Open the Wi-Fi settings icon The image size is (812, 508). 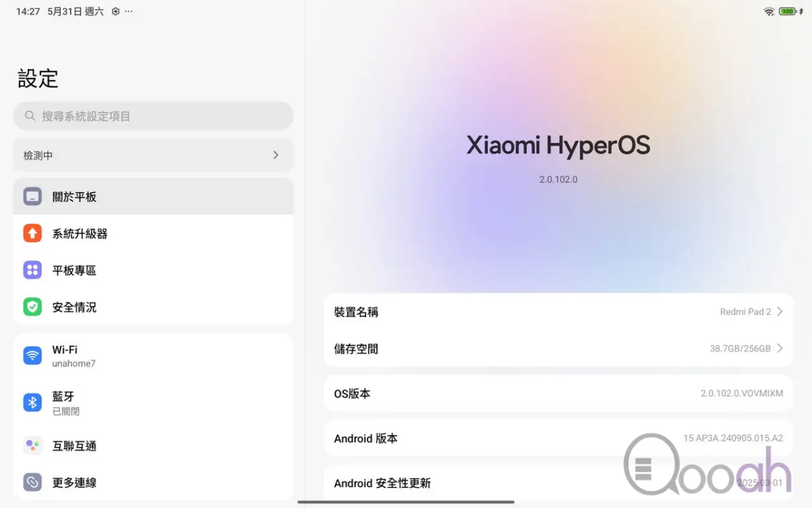pyautogui.click(x=32, y=356)
